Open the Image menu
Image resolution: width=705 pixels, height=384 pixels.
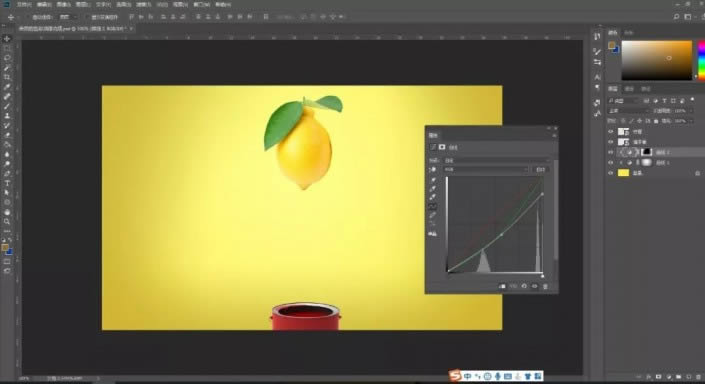pyautogui.click(x=63, y=4)
